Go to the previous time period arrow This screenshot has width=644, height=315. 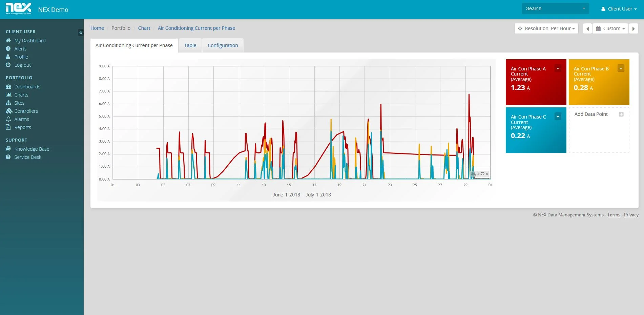click(587, 28)
